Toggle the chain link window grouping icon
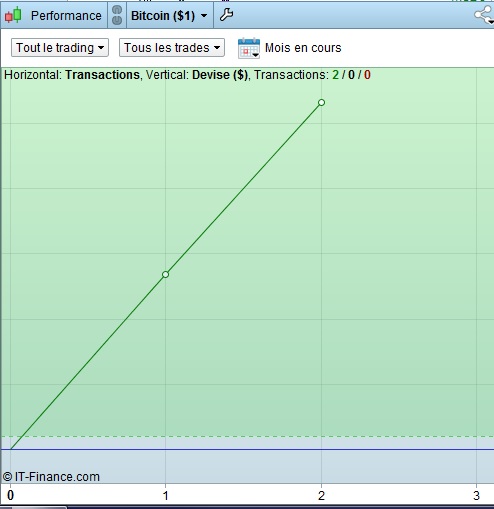 (x=117, y=15)
